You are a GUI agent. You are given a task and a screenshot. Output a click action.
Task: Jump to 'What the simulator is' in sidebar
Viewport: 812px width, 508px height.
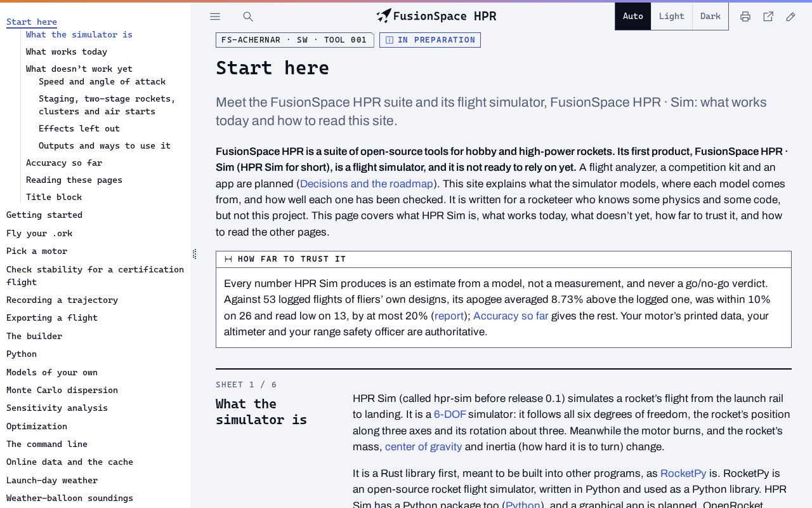pyautogui.click(x=79, y=34)
